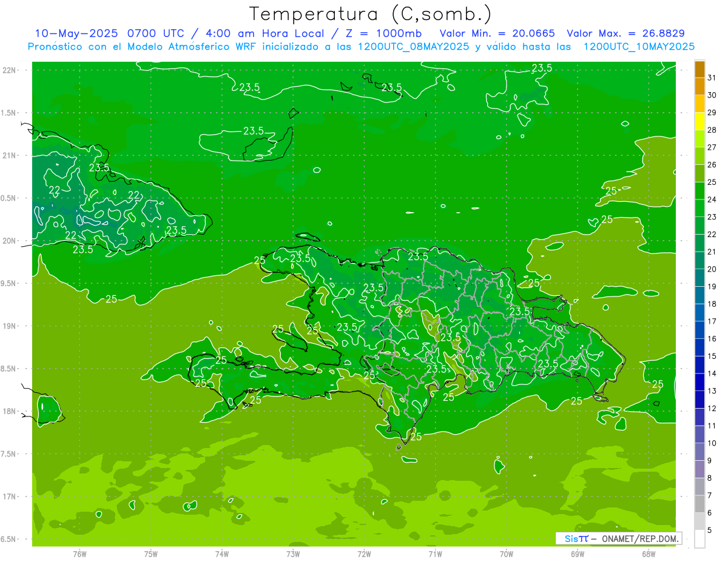Click the "18N" latitude label

(10, 412)
